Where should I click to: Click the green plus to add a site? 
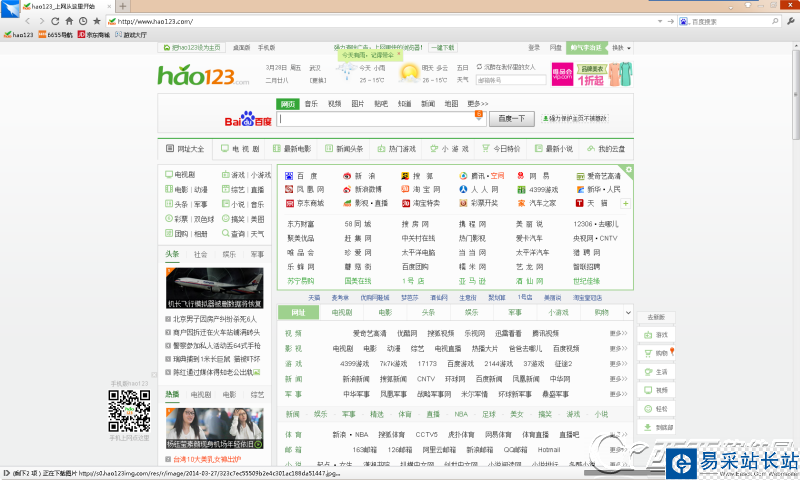(626, 204)
